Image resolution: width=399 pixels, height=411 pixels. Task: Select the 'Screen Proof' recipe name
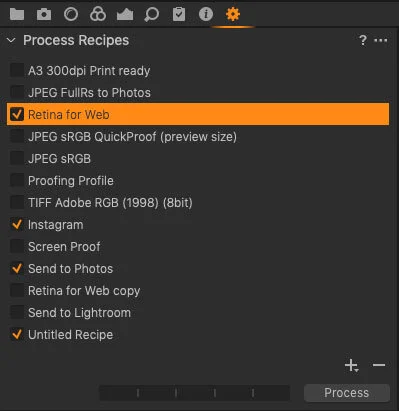tap(64, 247)
